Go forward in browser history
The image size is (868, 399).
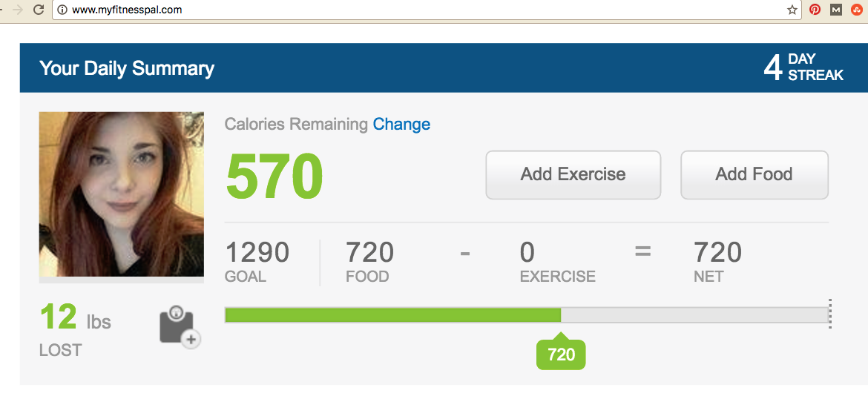pos(17,10)
